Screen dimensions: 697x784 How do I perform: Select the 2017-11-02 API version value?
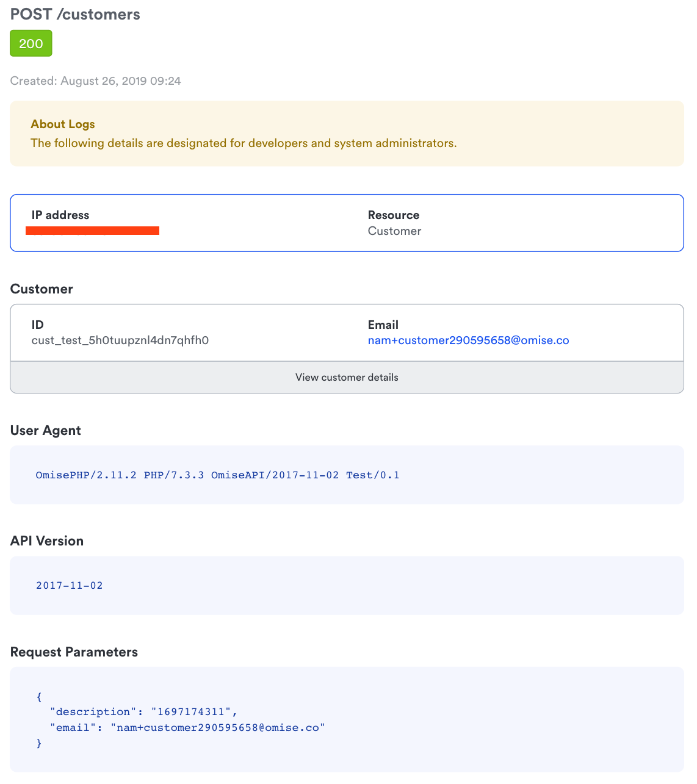click(x=70, y=586)
